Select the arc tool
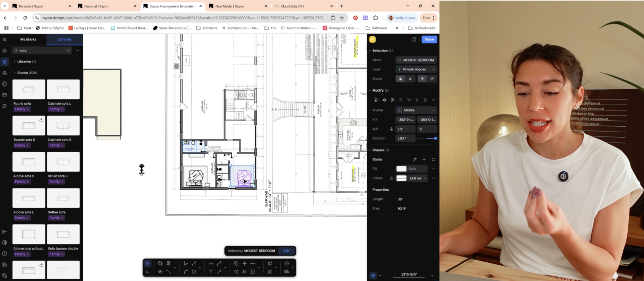Viewport: 644px width, 281px height. (x=185, y=272)
